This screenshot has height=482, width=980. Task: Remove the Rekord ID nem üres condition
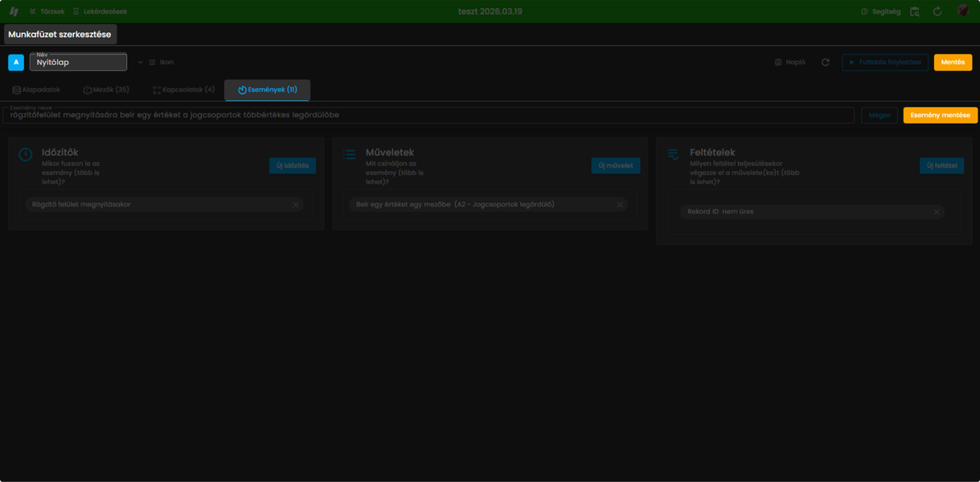936,212
